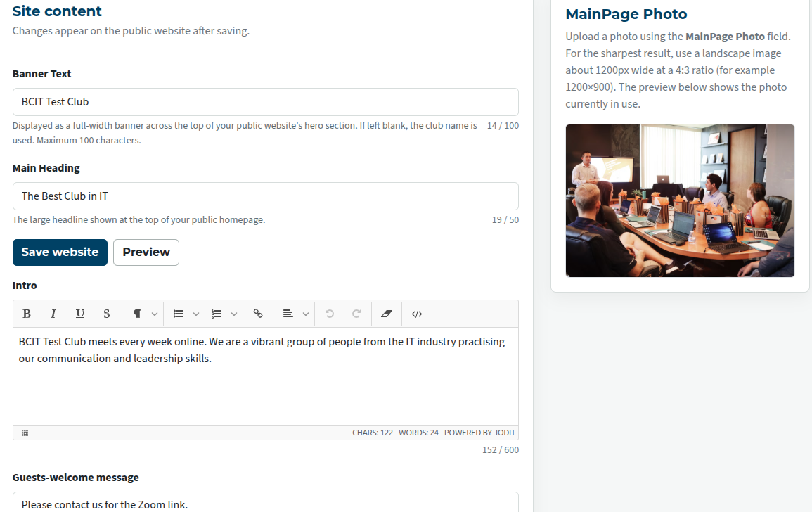The height and width of the screenshot is (512, 812).
Task: Click the Main Heading helper text
Action: 138,219
